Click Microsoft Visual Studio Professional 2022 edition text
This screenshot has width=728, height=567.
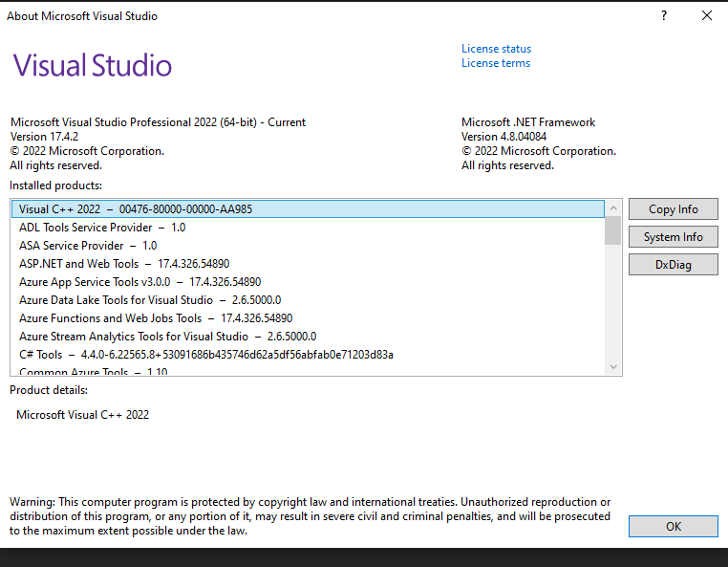coord(158,122)
